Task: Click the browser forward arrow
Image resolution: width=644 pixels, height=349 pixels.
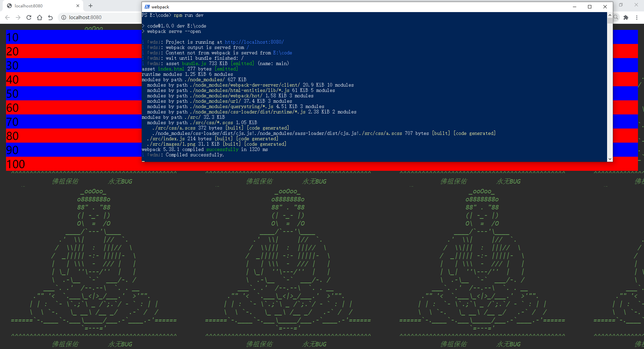Action: (x=18, y=17)
